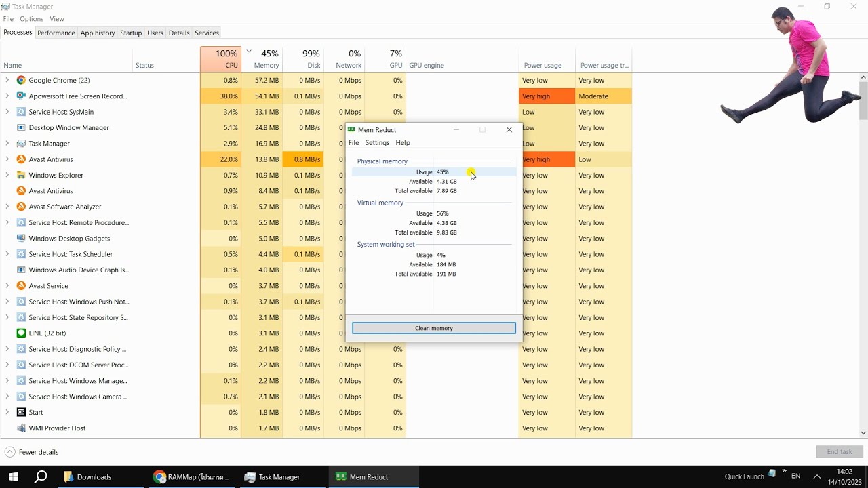This screenshot has height=488, width=868.
Task: Click the Task Manager process row icon
Action: [21, 144]
